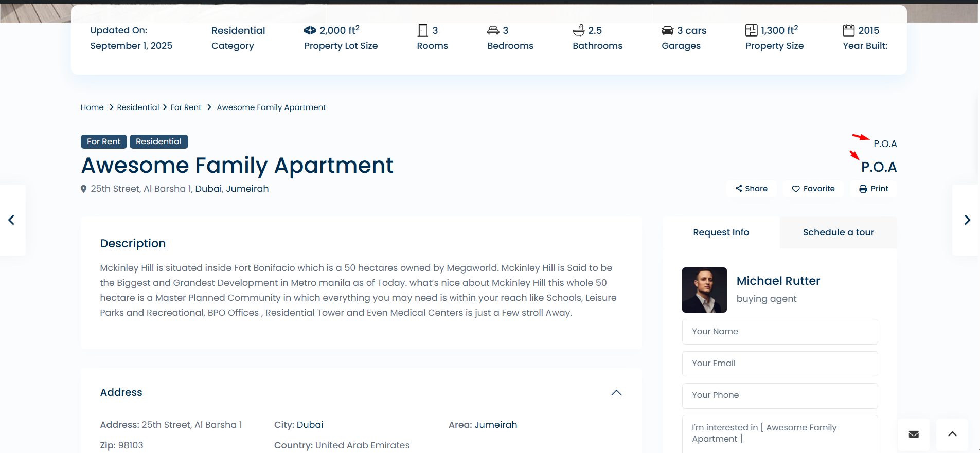Focus the Your Phone input field
Screen dimensions: 980x453
779,395
